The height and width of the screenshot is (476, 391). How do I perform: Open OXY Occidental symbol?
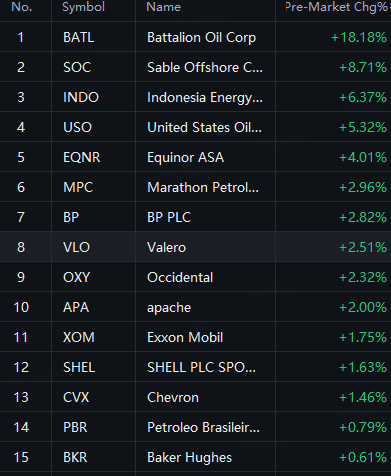[x=76, y=277]
